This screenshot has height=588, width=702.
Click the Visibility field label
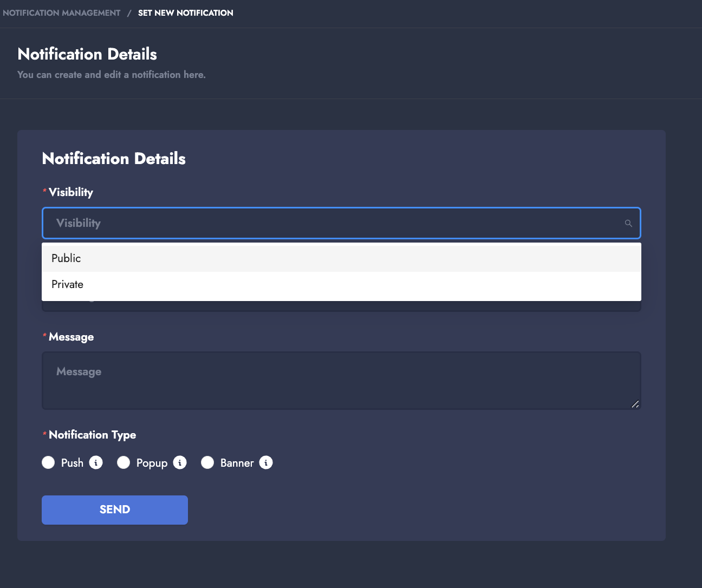(71, 192)
